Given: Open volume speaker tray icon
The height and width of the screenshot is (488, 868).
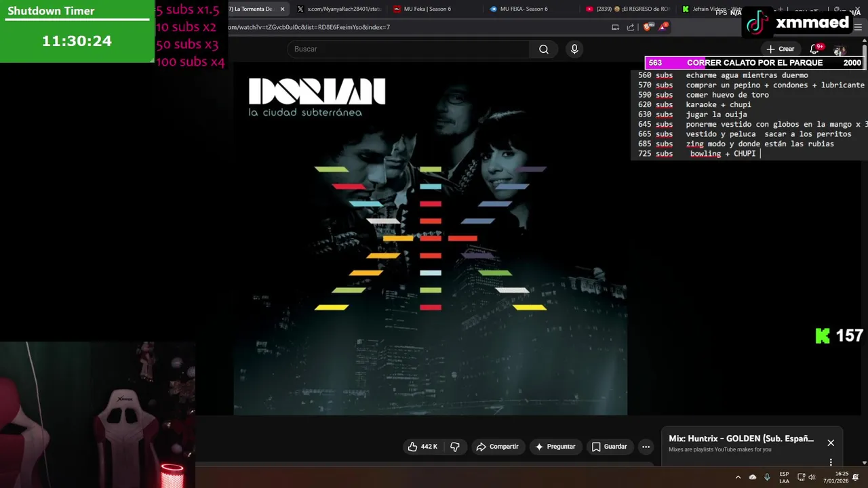Looking at the screenshot, I should [812, 477].
